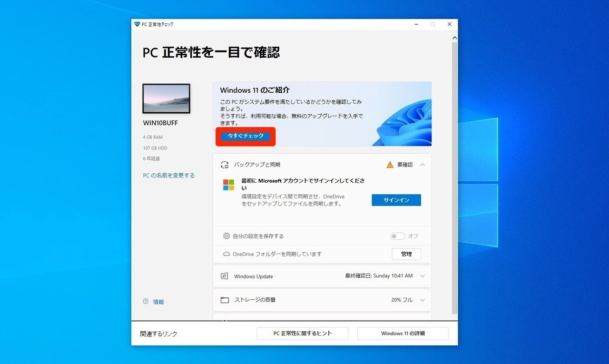The height and width of the screenshot is (364, 609).
Task: Click the 要確認 status label
Action: click(405, 165)
